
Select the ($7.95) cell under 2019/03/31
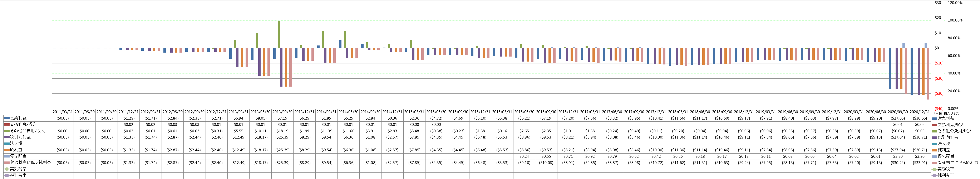(x=766, y=163)
